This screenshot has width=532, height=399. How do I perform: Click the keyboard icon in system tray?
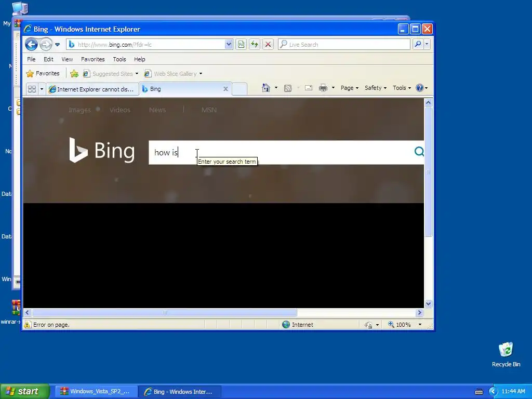pos(479,392)
